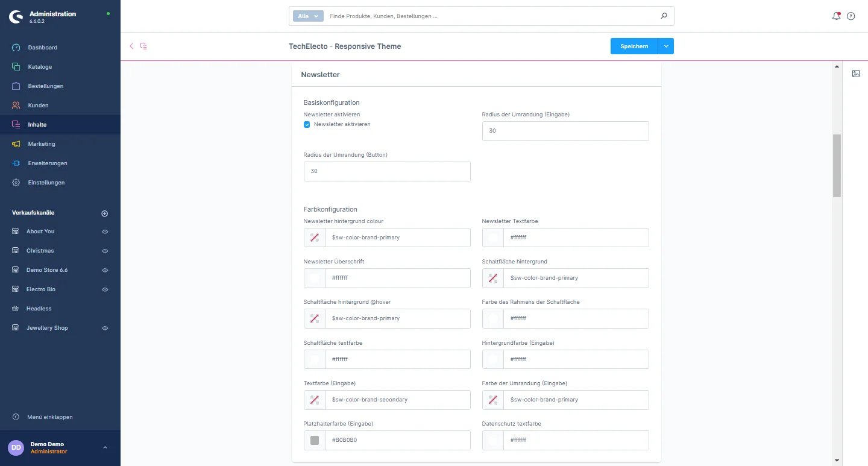The image size is (868, 466).
Task: Click the notification bell icon
Action: click(836, 16)
